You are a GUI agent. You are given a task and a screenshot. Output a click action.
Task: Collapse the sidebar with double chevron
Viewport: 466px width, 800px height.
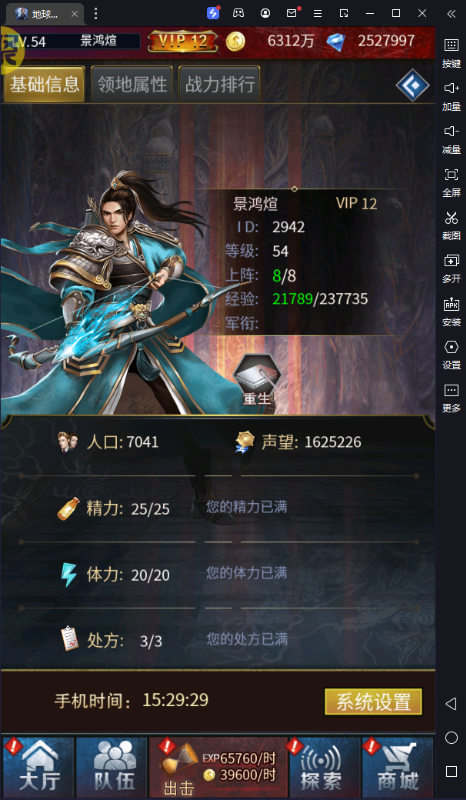[x=451, y=14]
